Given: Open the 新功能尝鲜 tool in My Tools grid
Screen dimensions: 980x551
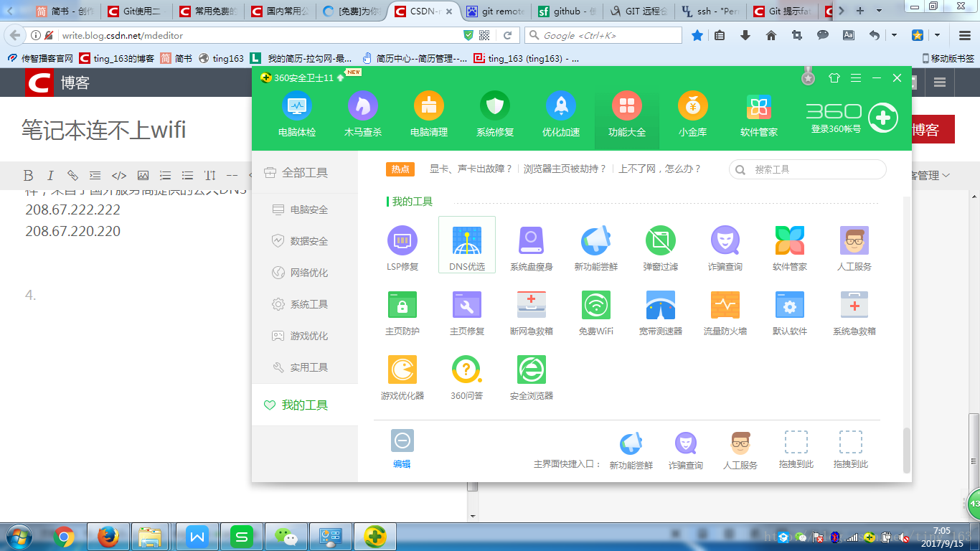Looking at the screenshot, I should 596,247.
